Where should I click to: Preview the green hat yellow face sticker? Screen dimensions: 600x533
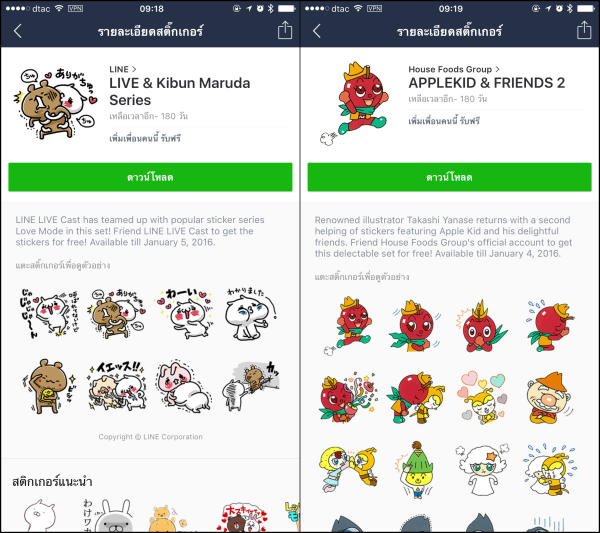point(417,470)
